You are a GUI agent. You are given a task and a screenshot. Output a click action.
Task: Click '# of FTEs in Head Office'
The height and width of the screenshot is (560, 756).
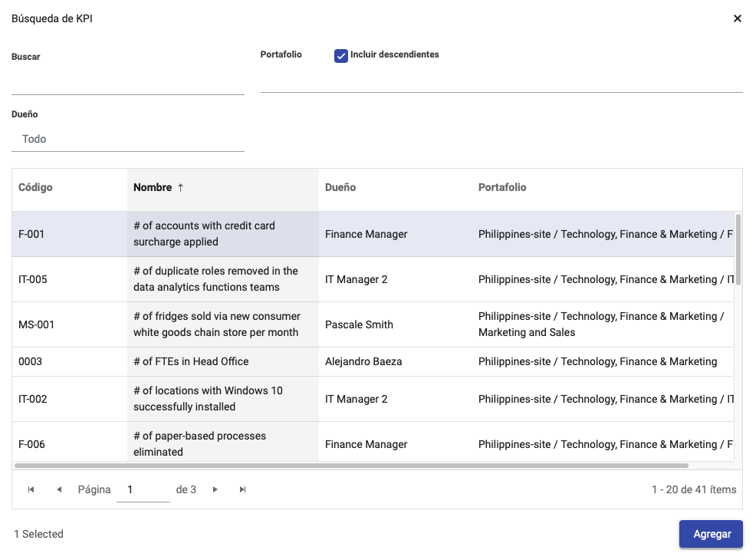(x=191, y=362)
